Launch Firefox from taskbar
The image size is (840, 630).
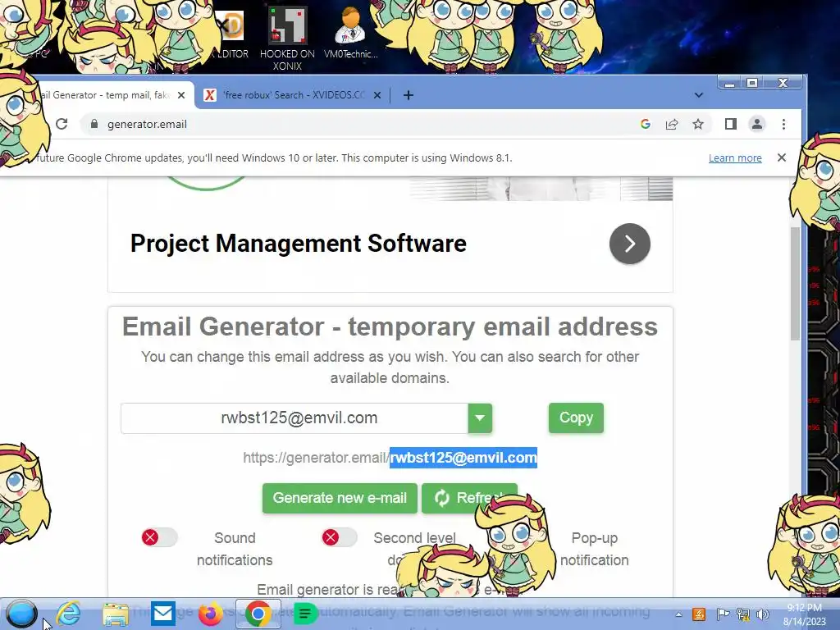click(x=210, y=614)
